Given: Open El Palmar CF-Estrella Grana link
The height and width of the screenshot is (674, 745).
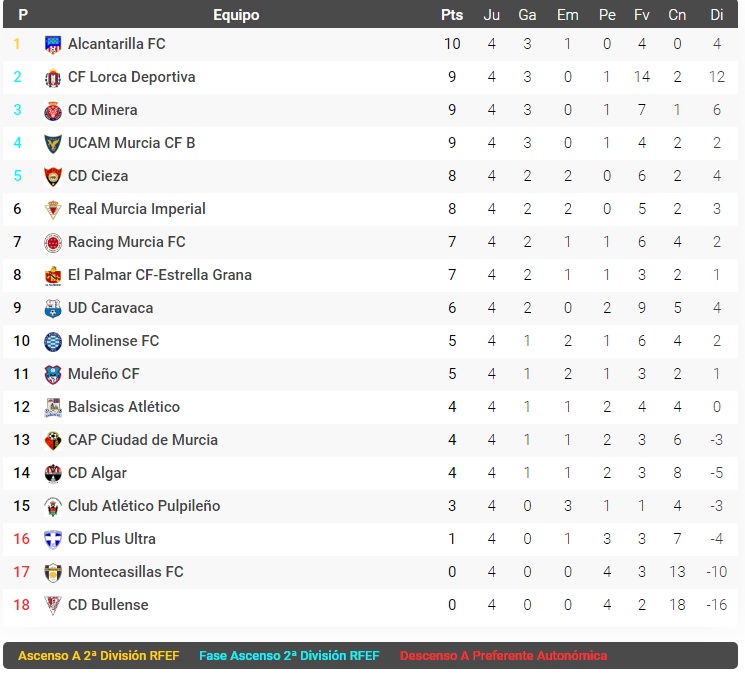Looking at the screenshot, I should point(160,275).
